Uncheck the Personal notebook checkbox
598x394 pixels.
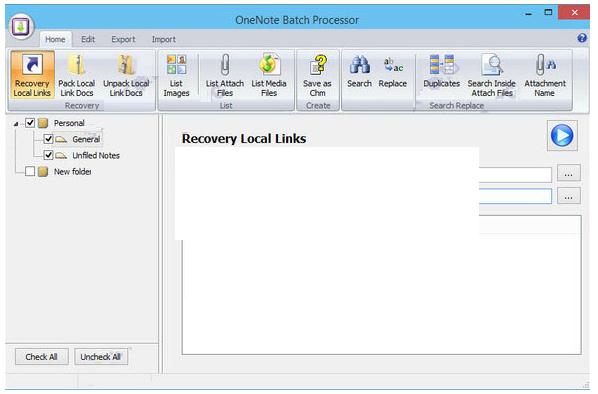[x=30, y=123]
